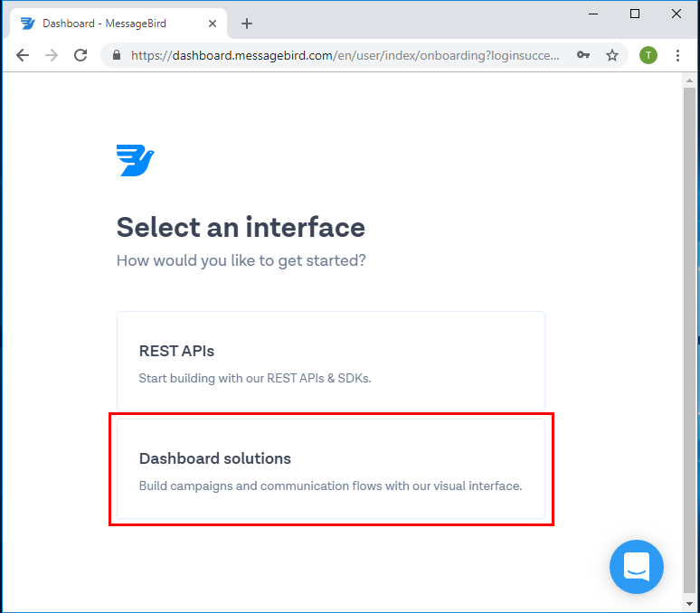Maximize the browser window
The width and height of the screenshot is (700, 613).
(635, 14)
